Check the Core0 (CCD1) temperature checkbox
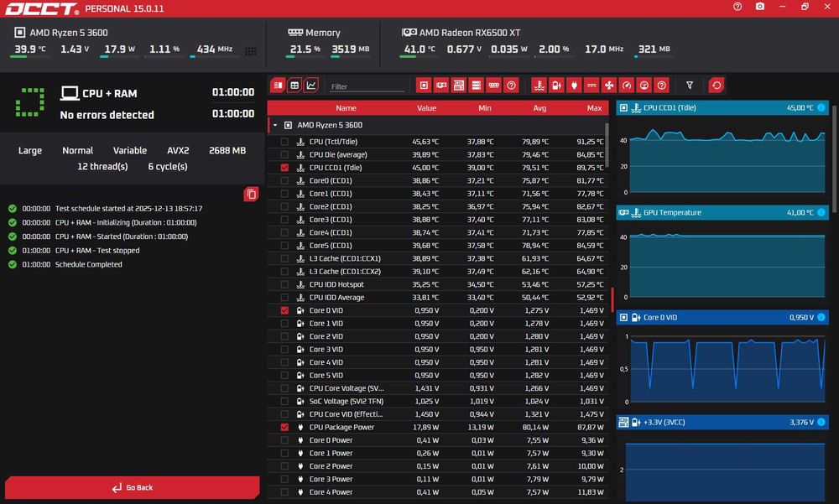The image size is (839, 504). pos(284,181)
